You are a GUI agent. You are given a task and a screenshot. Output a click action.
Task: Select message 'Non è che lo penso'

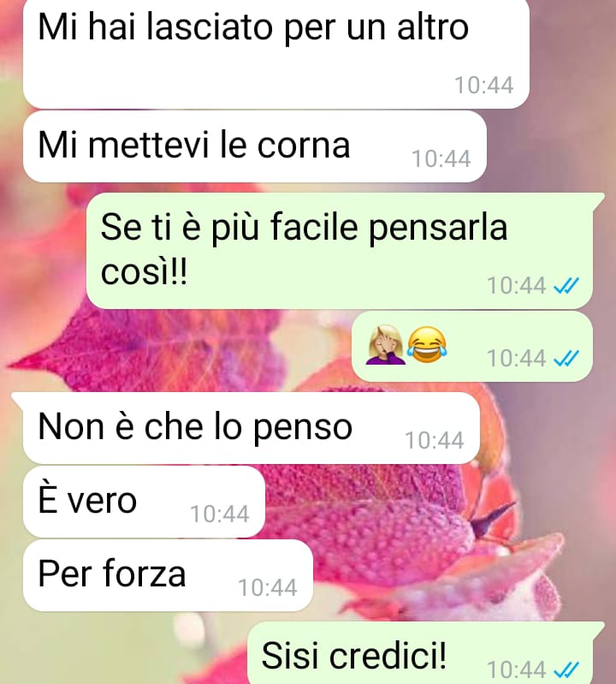(252, 428)
